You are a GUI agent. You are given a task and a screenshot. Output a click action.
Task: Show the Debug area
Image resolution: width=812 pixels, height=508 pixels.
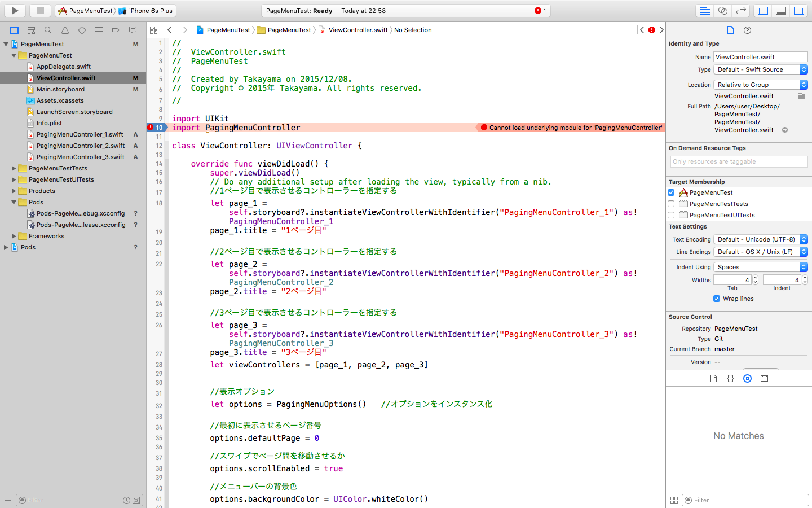[781, 10]
